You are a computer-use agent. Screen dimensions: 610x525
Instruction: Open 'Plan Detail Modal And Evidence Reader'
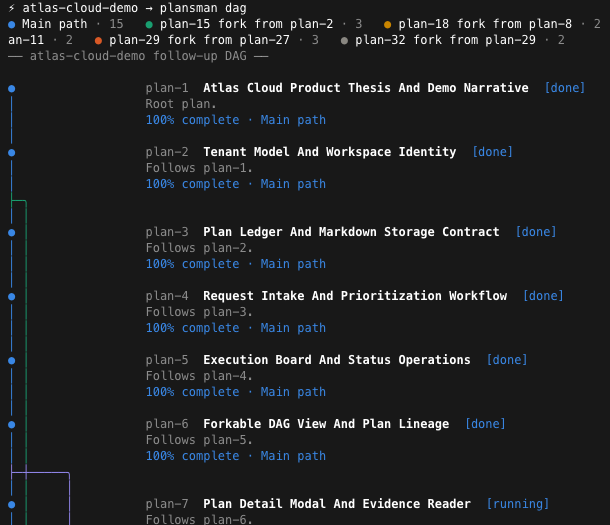point(337,504)
